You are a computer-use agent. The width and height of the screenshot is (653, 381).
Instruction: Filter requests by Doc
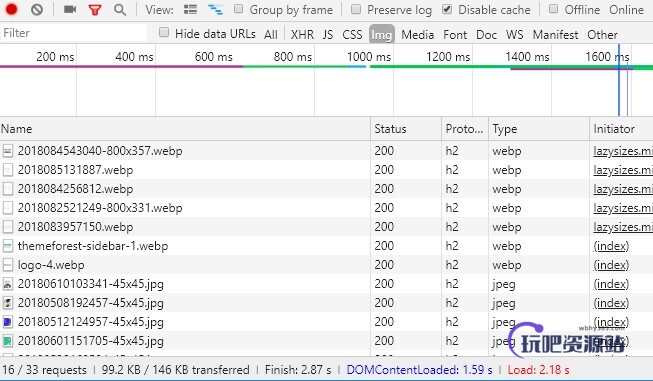[x=486, y=35]
